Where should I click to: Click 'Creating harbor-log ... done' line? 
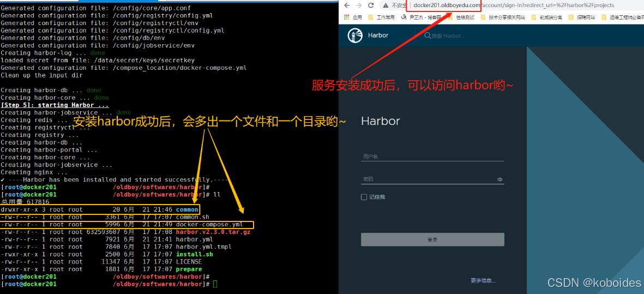point(53,52)
